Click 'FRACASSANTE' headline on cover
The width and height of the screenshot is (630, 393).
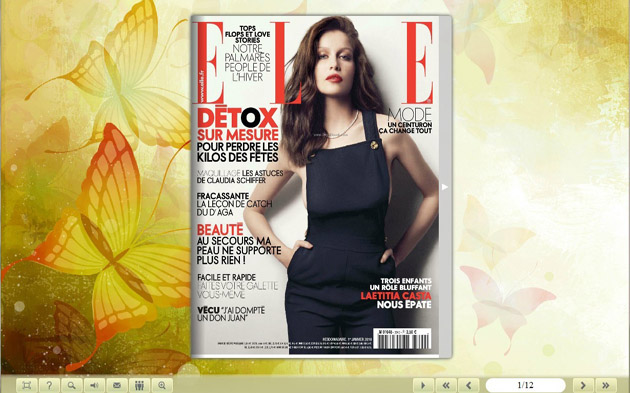(223, 196)
